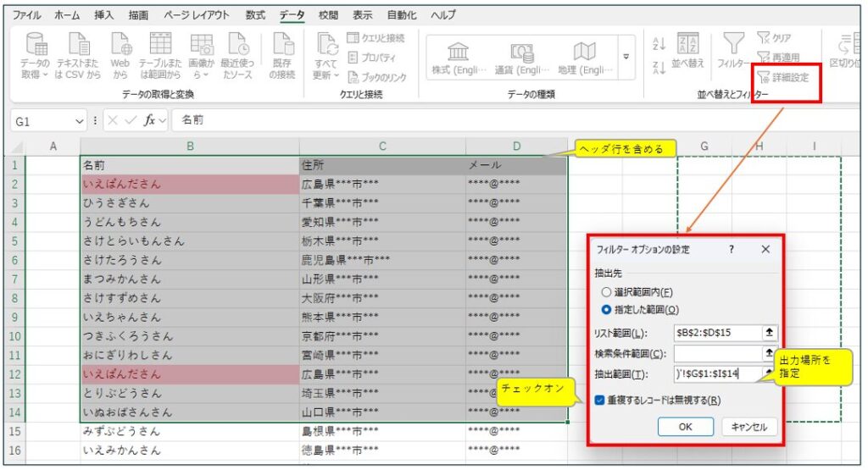Open 詳細設定 advanced filter option

point(782,77)
